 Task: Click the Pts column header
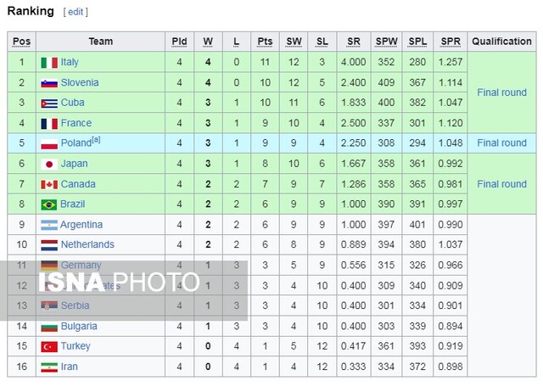(x=266, y=42)
